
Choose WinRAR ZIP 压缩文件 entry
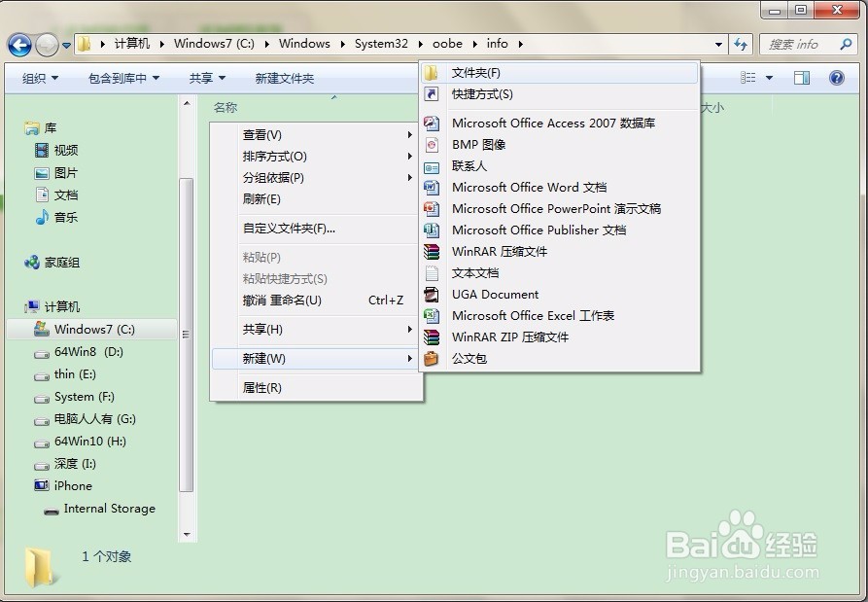click(x=559, y=336)
